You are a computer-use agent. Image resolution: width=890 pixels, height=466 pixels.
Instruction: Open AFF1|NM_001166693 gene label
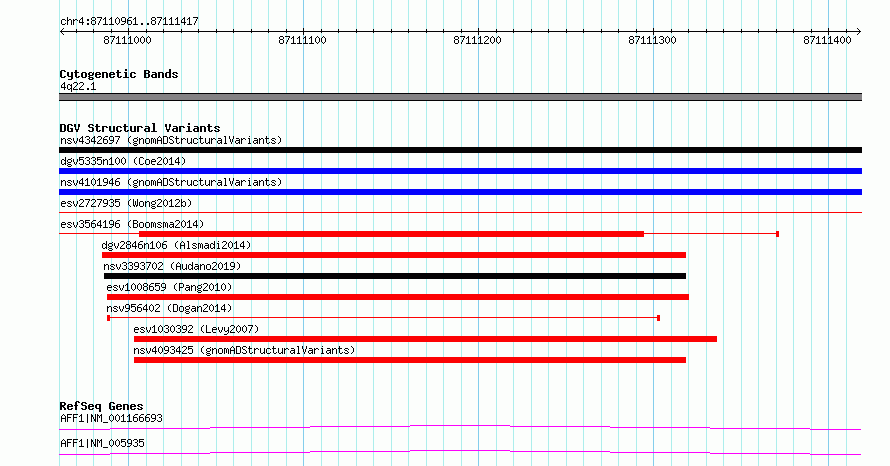pos(111,418)
